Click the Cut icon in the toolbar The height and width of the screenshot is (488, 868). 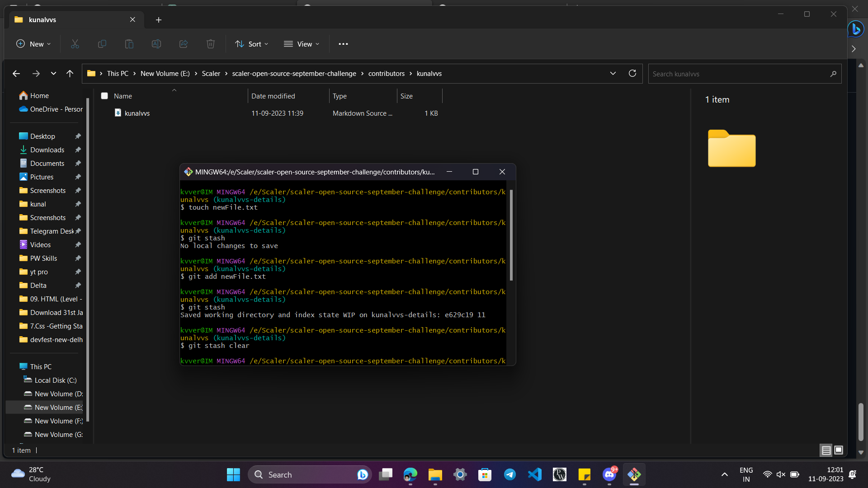[75, 44]
